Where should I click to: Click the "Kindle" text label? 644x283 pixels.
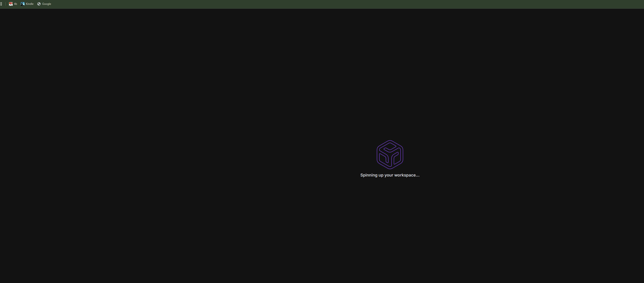30,4
